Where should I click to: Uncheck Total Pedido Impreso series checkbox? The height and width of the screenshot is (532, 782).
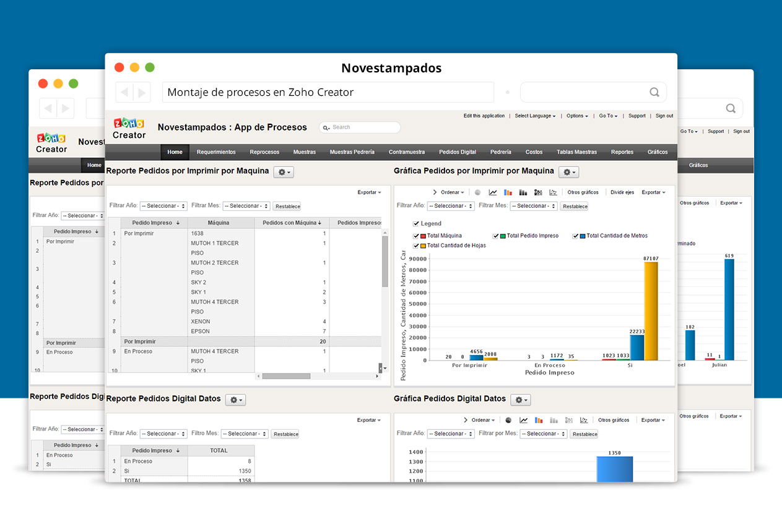(x=496, y=236)
